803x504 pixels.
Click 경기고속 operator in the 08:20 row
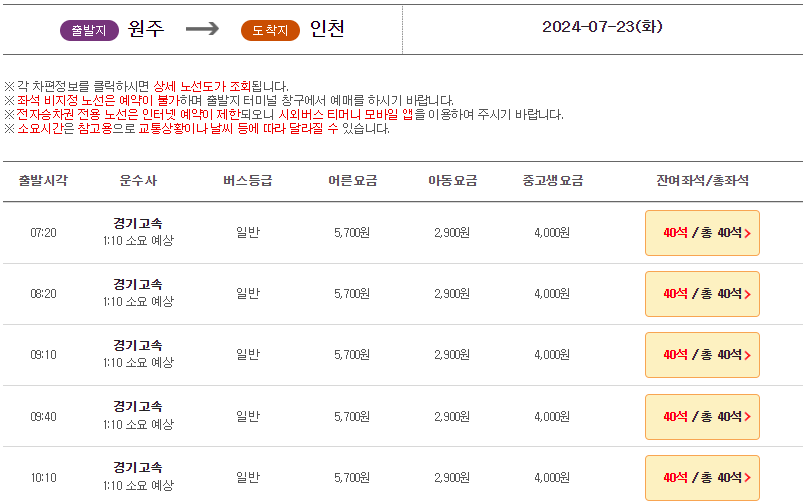pos(138,284)
